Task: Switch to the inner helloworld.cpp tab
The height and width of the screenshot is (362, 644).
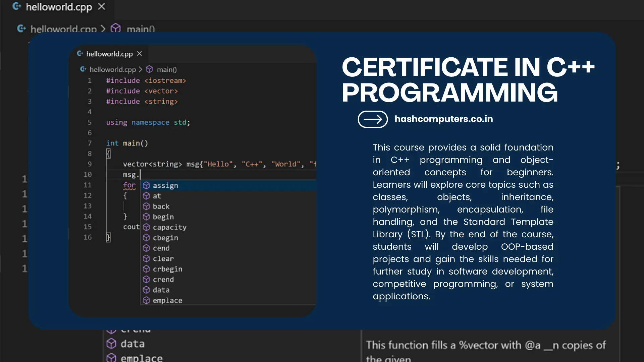Action: tap(109, 54)
